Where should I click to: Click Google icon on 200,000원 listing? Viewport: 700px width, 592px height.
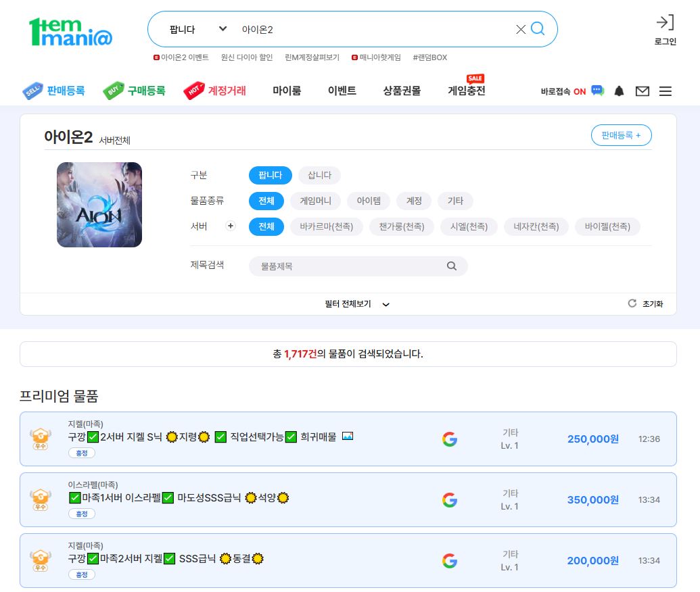pos(450,560)
